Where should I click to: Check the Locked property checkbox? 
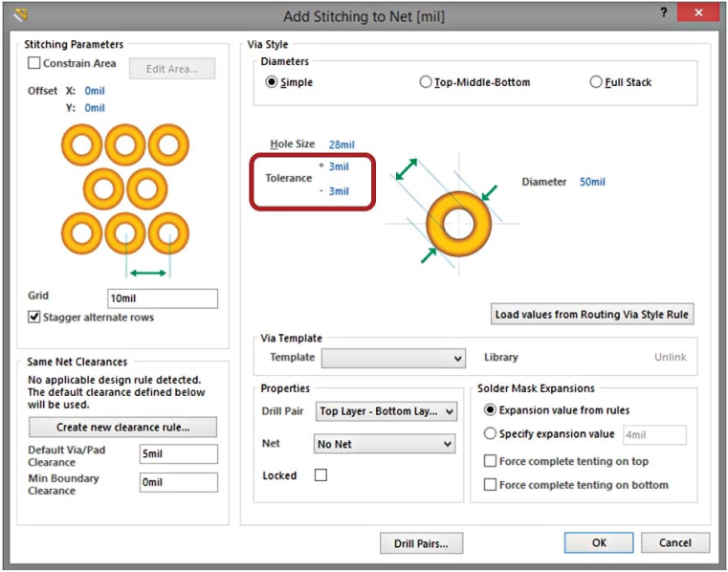(320, 475)
